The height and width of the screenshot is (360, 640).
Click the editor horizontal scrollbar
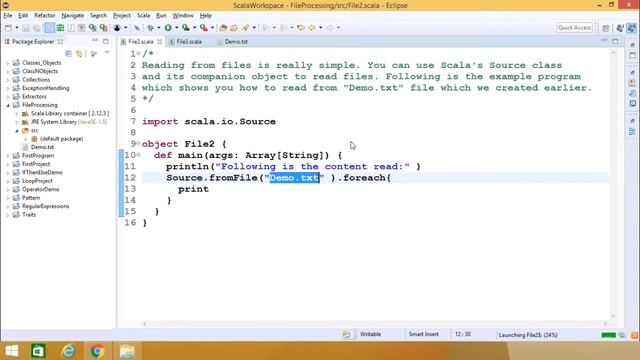pos(374,324)
